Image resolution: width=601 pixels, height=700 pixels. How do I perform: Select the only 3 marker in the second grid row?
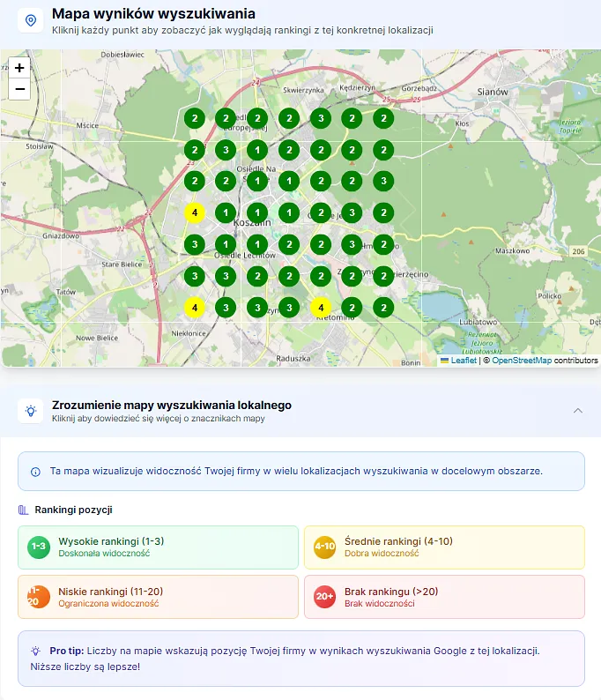pos(226,150)
